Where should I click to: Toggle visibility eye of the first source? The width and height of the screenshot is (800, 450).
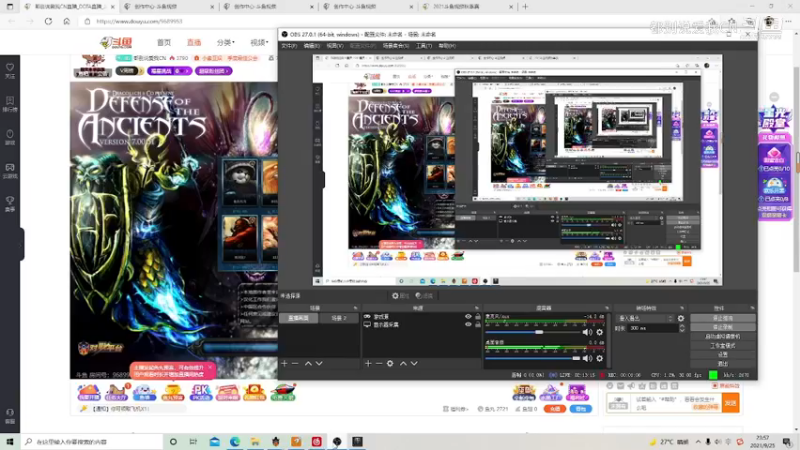(x=468, y=316)
